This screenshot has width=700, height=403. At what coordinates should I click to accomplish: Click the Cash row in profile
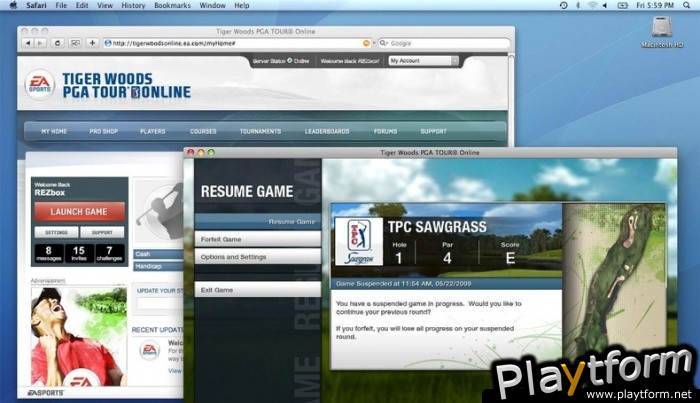(158, 254)
